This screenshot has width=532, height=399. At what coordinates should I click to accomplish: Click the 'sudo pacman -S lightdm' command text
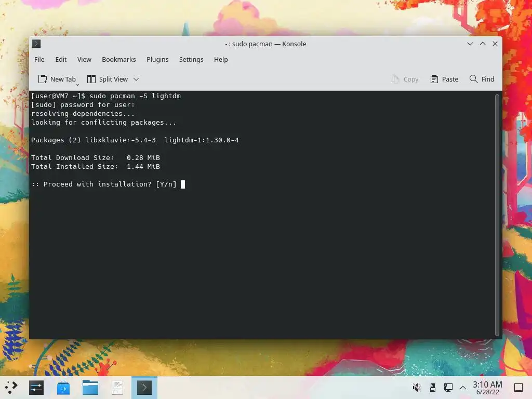pos(135,96)
